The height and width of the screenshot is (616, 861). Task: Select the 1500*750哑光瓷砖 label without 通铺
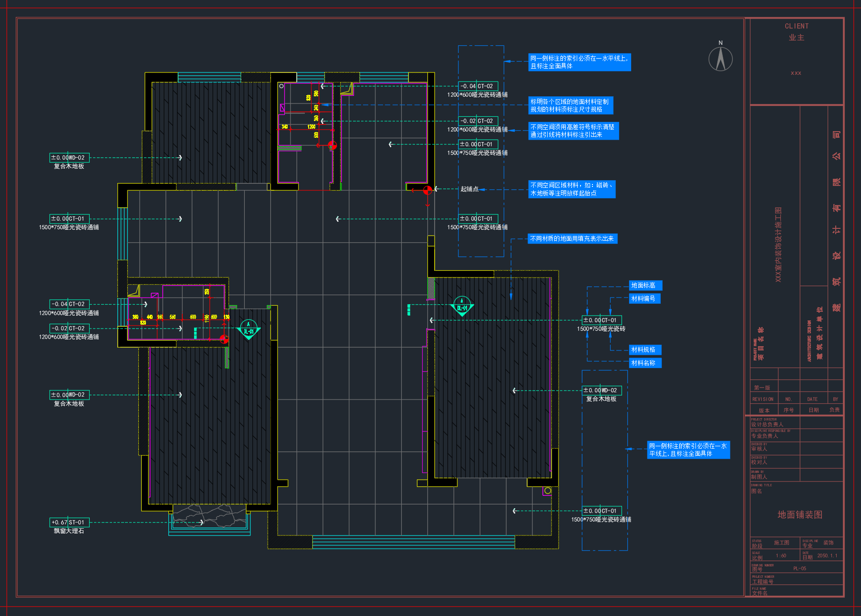601,329
